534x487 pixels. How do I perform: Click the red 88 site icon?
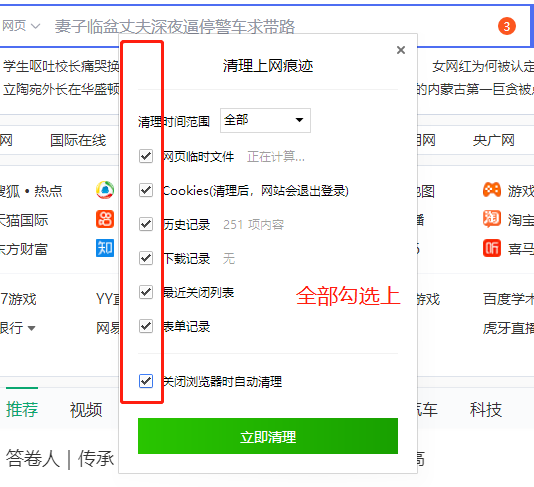(105, 219)
